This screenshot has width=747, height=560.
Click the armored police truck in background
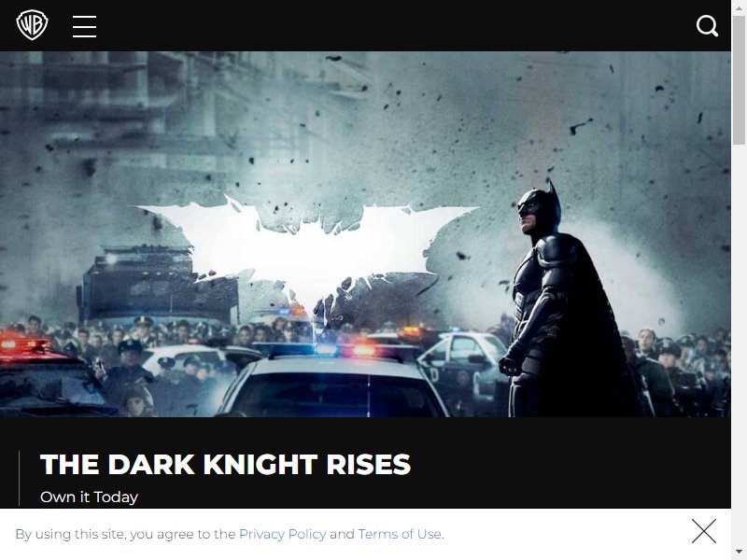pos(157,285)
